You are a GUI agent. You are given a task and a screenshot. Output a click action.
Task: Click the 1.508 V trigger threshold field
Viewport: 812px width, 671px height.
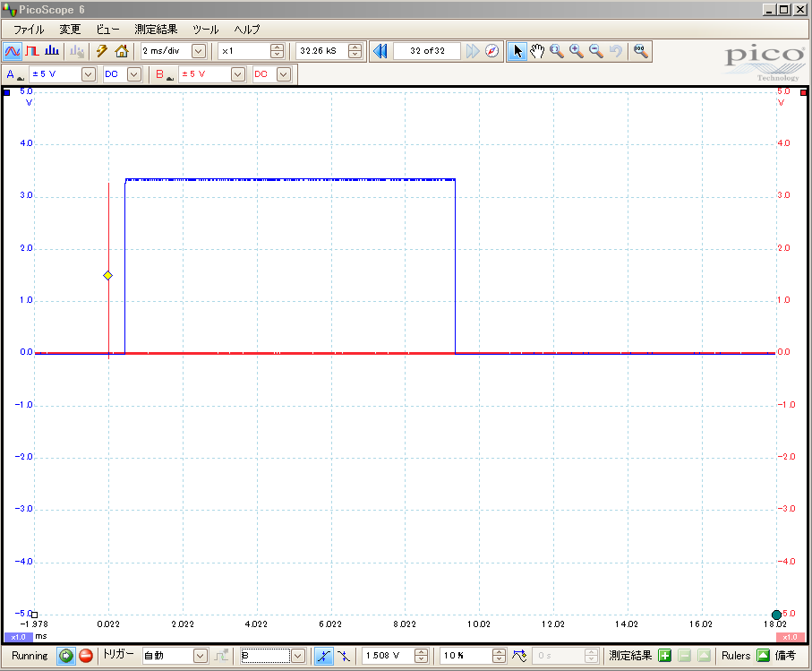[389, 656]
